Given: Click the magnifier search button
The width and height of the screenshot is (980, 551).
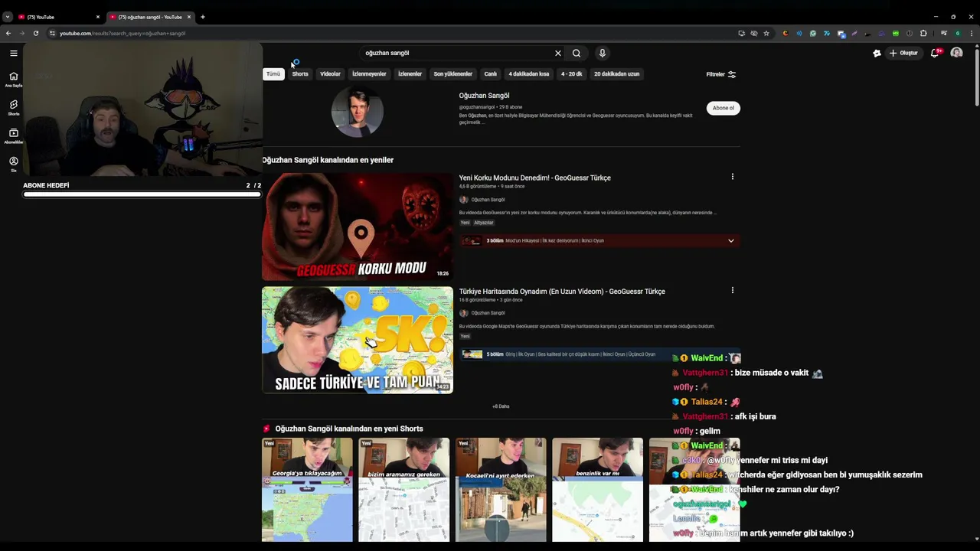Looking at the screenshot, I should pyautogui.click(x=577, y=53).
